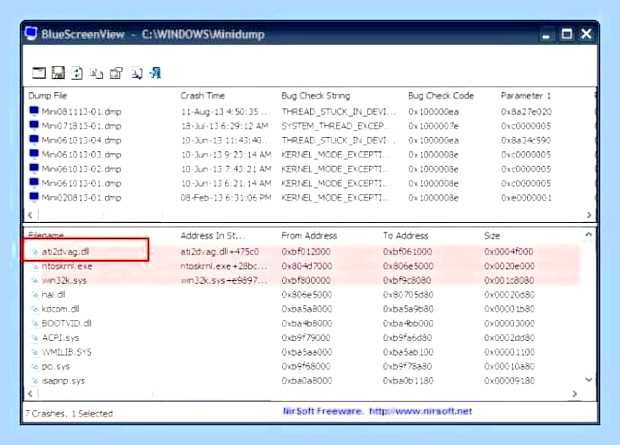Screen dimensions: 620x445
Task: Click the '7 Crashes, 1 Selected' status text
Action: point(70,413)
